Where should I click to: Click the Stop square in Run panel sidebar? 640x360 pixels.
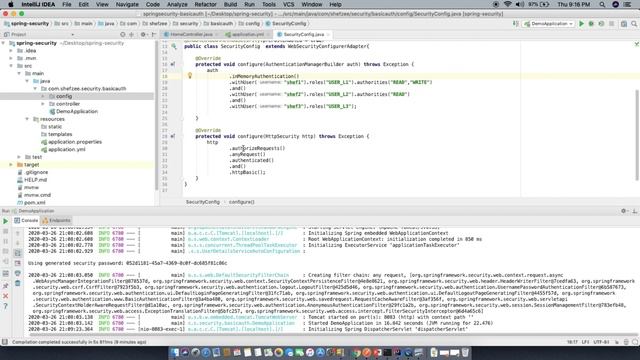coord(6,231)
